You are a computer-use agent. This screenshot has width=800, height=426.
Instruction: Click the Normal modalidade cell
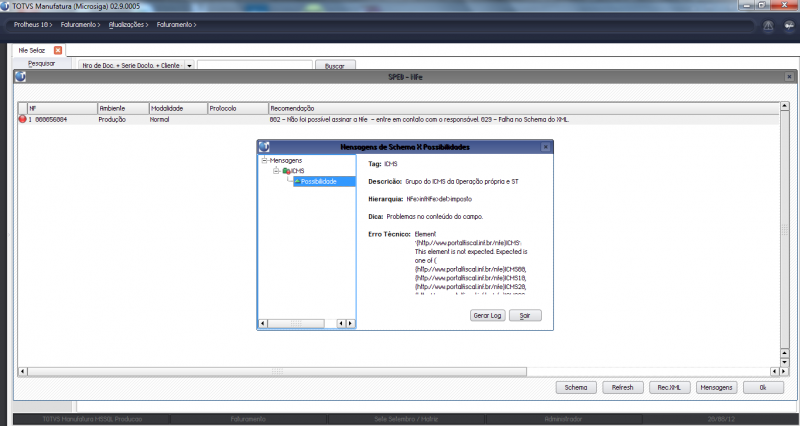pos(160,119)
